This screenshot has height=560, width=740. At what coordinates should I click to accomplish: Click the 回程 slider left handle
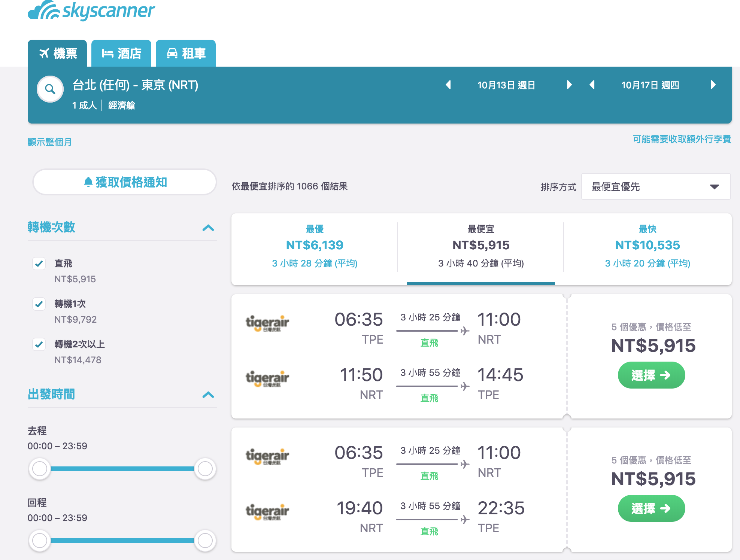[x=40, y=541]
